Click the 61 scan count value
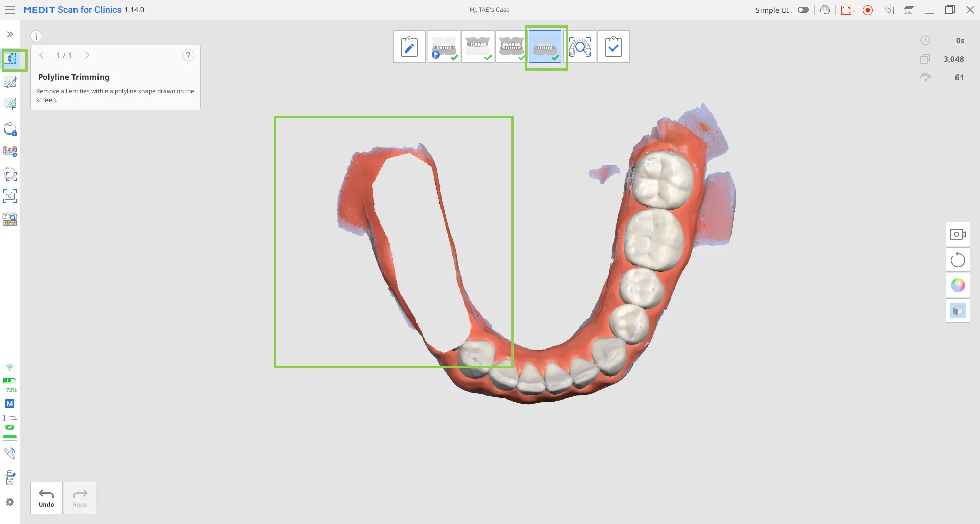 click(959, 78)
